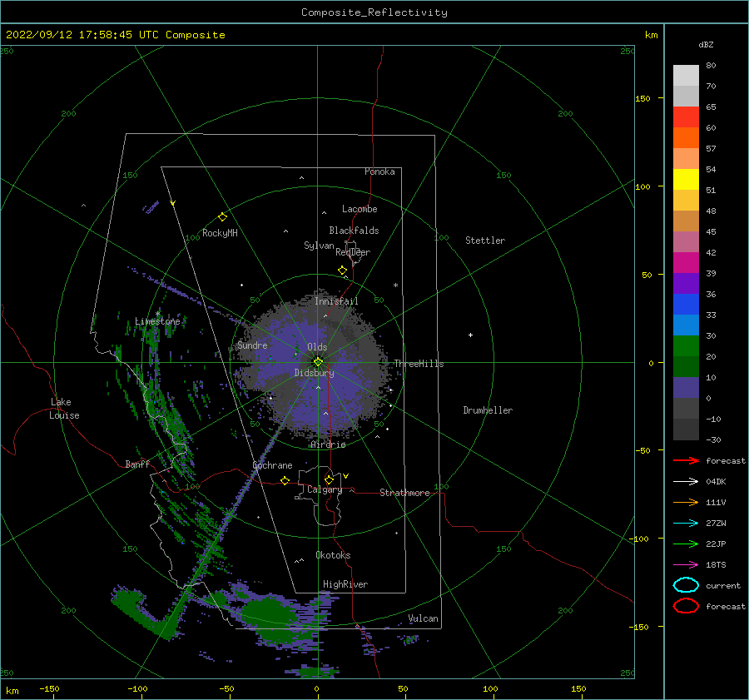The image size is (749, 700).
Task: Click the Composite_Reflectivity title
Action: point(374,12)
